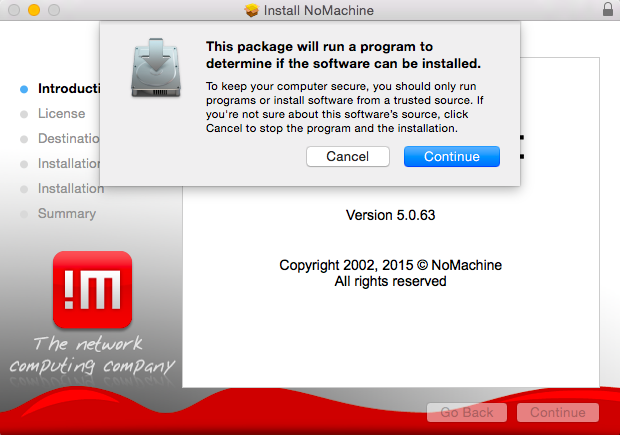Click the dimmed Continue button at bottom
The width and height of the screenshot is (620, 435).
[558, 412]
